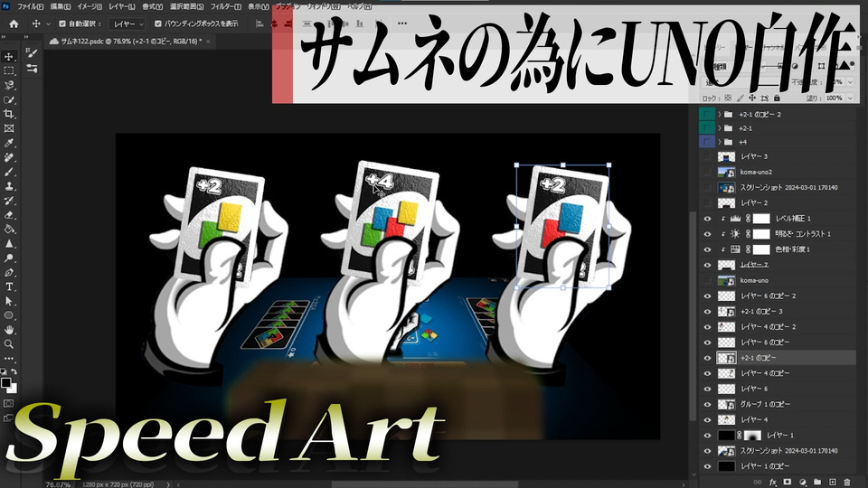Click the lock all padlock icon
Screen dimensions: 868x488
coord(777,98)
